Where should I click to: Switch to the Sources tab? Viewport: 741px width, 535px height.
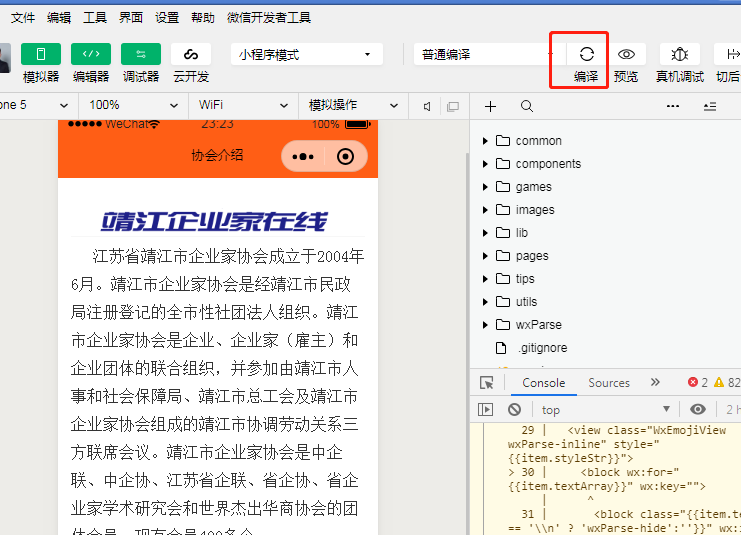tap(609, 383)
